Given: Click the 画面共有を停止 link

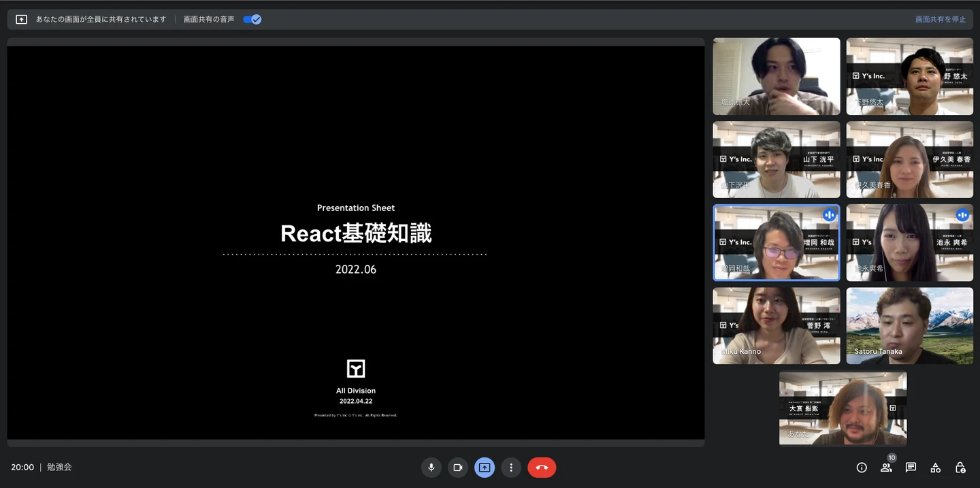Looking at the screenshot, I should pos(941,20).
